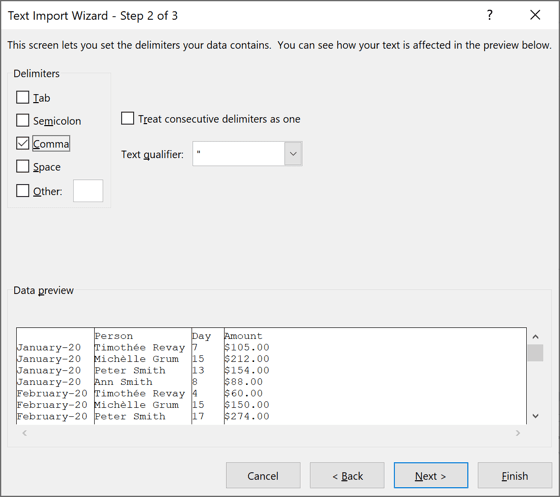Click the $212.00 amount in preview
The width and height of the screenshot is (560, 497).
pyautogui.click(x=247, y=359)
